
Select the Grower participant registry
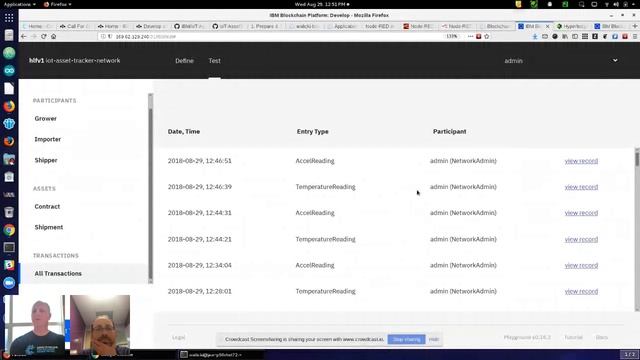[x=46, y=118]
